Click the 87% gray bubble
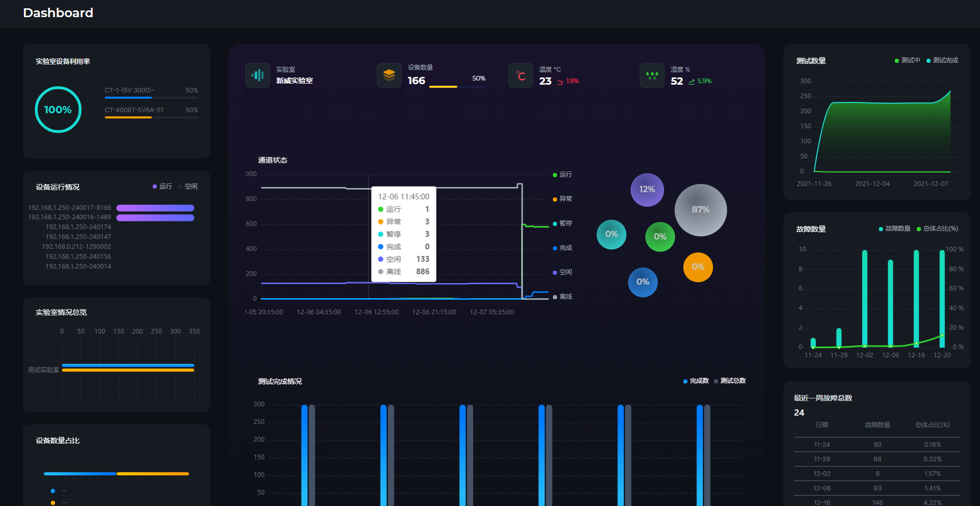The width and height of the screenshot is (980, 506). coord(700,210)
